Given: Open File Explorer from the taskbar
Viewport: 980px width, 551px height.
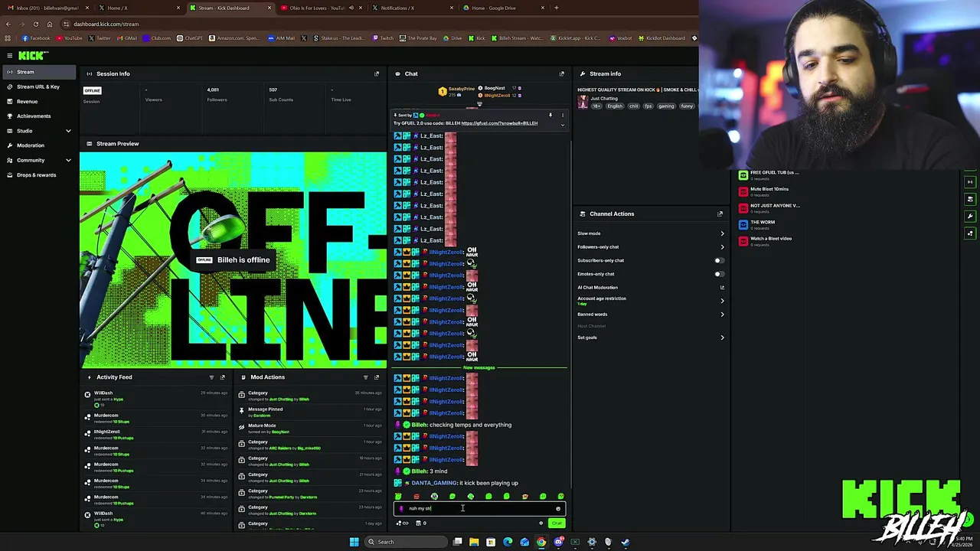Looking at the screenshot, I should [474, 542].
